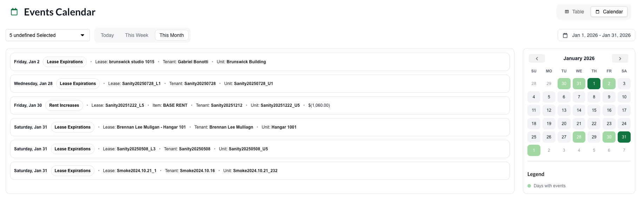Select January 1 in the mini calendar
Screen dimensions: 644x202
(x=594, y=84)
